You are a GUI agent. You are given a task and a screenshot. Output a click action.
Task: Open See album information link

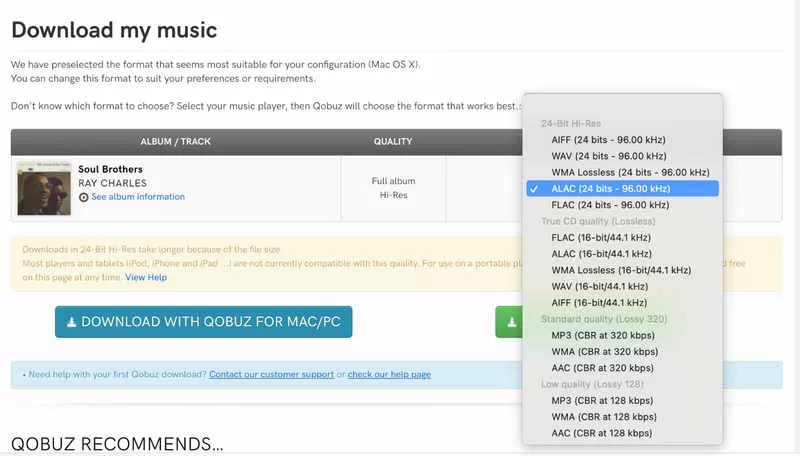coord(138,197)
